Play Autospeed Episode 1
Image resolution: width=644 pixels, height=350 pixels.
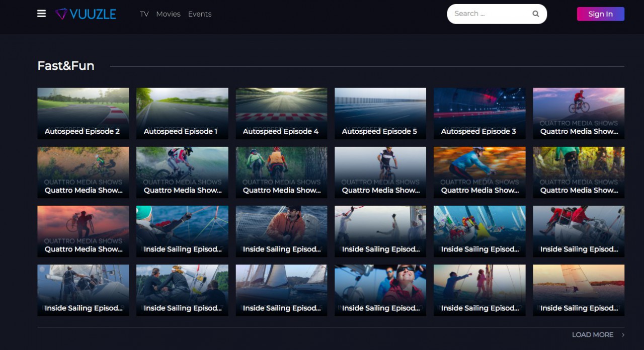coord(182,113)
